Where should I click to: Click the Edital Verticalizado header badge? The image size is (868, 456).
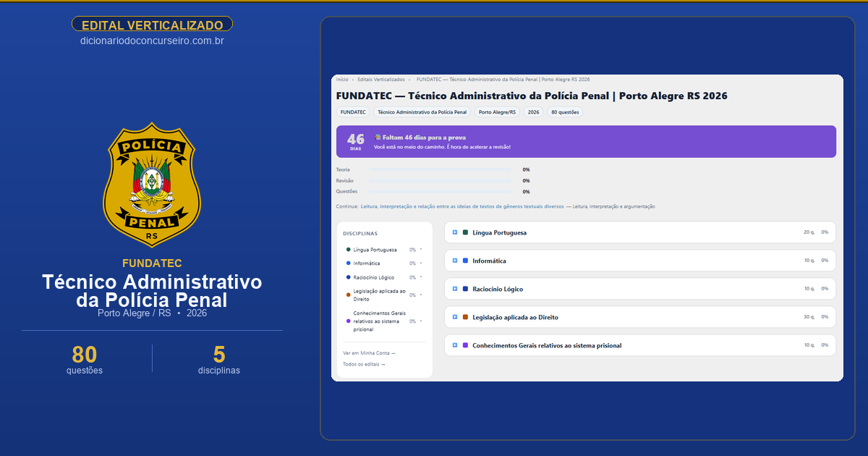tap(152, 25)
